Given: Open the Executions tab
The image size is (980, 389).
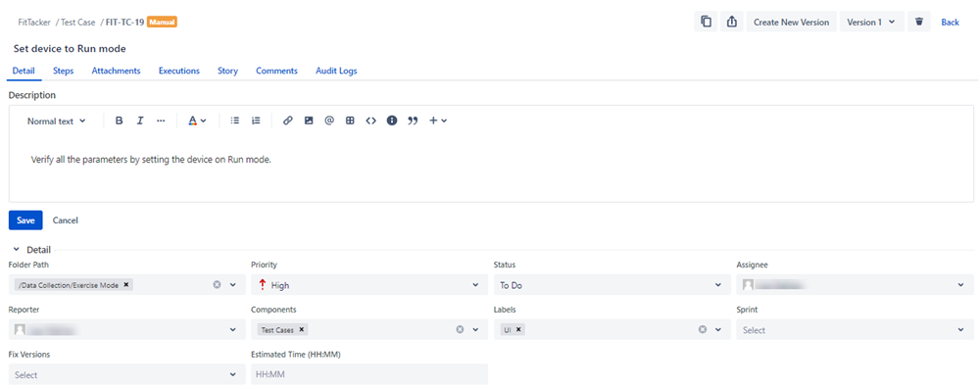Looking at the screenshot, I should (178, 71).
